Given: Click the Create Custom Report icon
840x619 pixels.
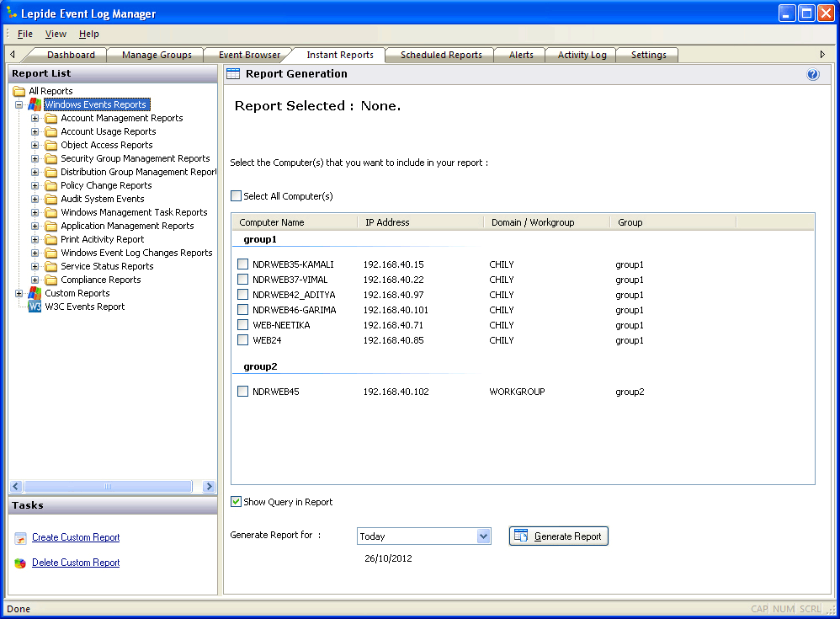Looking at the screenshot, I should [20, 538].
